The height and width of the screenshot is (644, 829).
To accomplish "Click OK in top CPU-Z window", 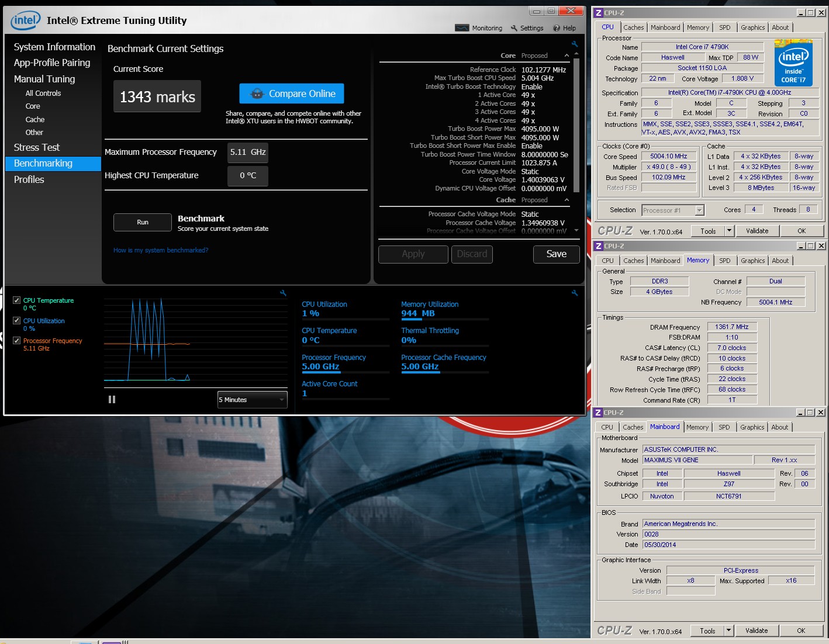I will coord(802,231).
